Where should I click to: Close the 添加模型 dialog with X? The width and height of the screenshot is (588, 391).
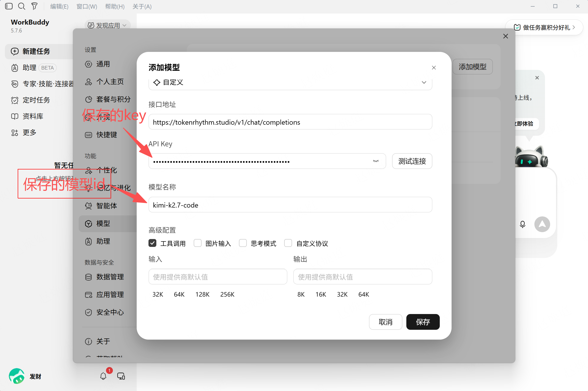pos(434,68)
